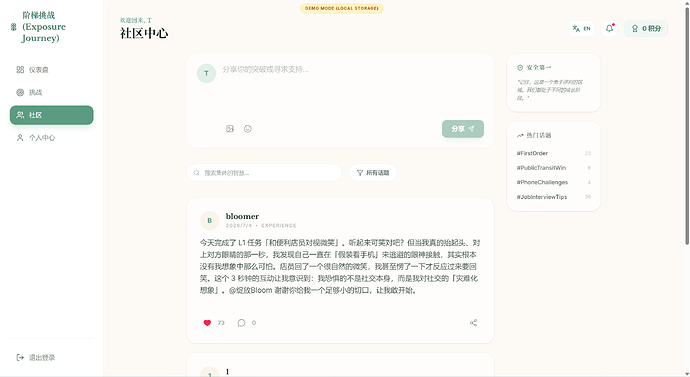The height and width of the screenshot is (377, 690).
Task: Open the 0 积分 points badge
Action: (x=646, y=29)
